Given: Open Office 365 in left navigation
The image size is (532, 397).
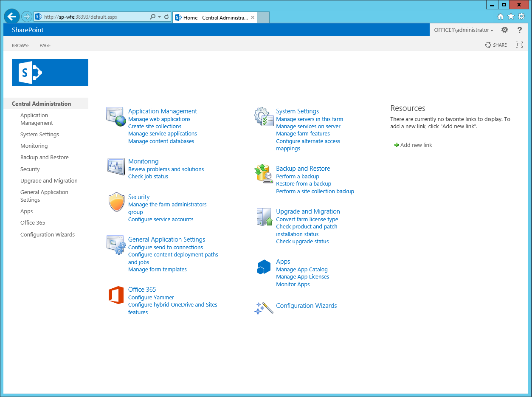Looking at the screenshot, I should point(33,223).
